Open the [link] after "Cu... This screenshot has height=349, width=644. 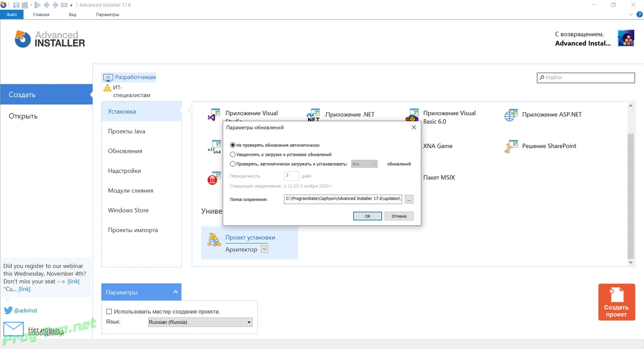(25, 289)
